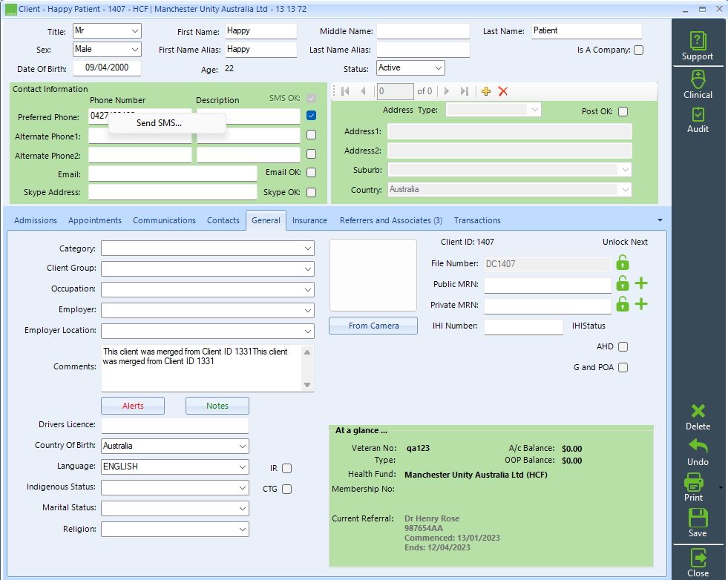Tick the AHD checkbox
Viewport: 728px width, 580px height.
pyautogui.click(x=623, y=346)
